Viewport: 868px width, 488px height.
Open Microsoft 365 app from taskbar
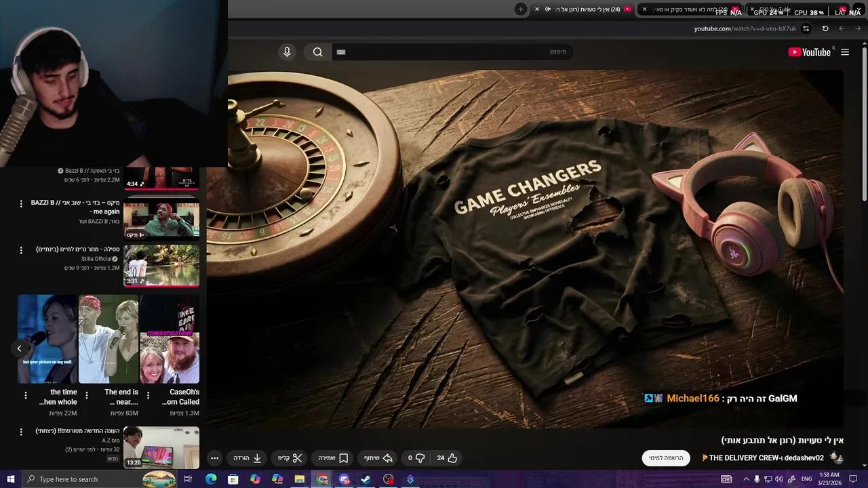coord(277,479)
